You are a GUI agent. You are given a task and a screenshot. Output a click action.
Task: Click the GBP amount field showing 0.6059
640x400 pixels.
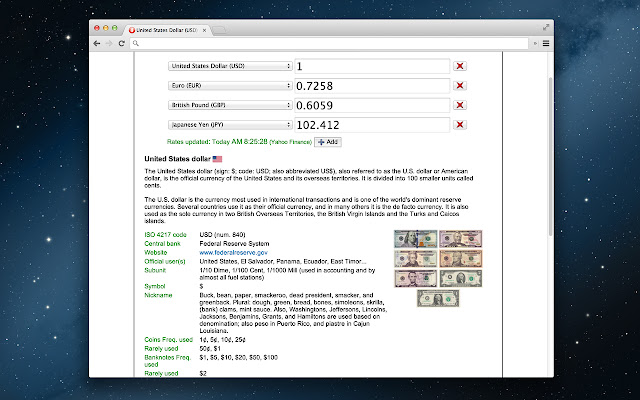coord(372,105)
